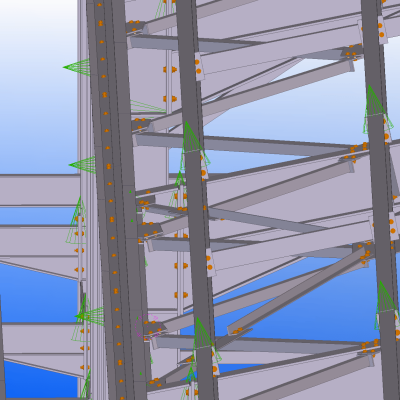This screenshot has height=400, width=400.
Task: Click the dark middle column member
Action: tap(196, 200)
